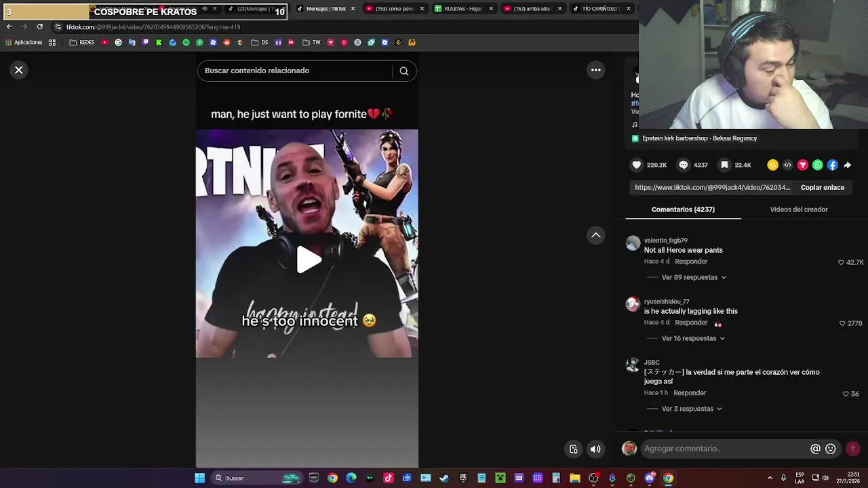Open valentin_frgb79's profile name
868x488 pixels.
[665, 241]
